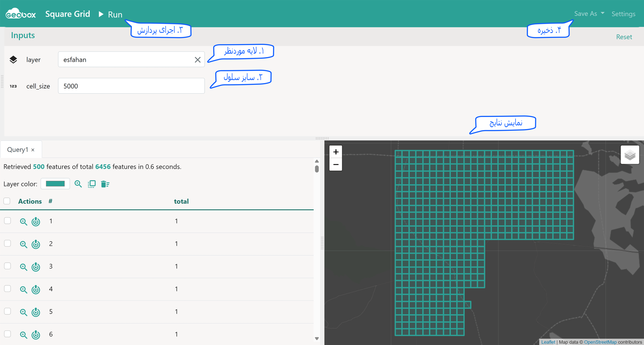Run the Square Grid process
Image resolution: width=644 pixels, height=345 pixels.
coord(110,14)
